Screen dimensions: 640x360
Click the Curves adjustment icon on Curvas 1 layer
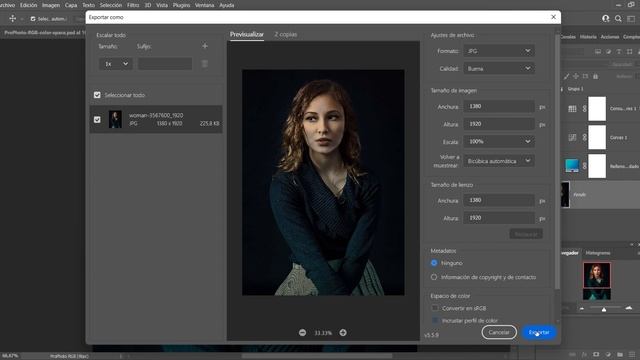(572, 138)
